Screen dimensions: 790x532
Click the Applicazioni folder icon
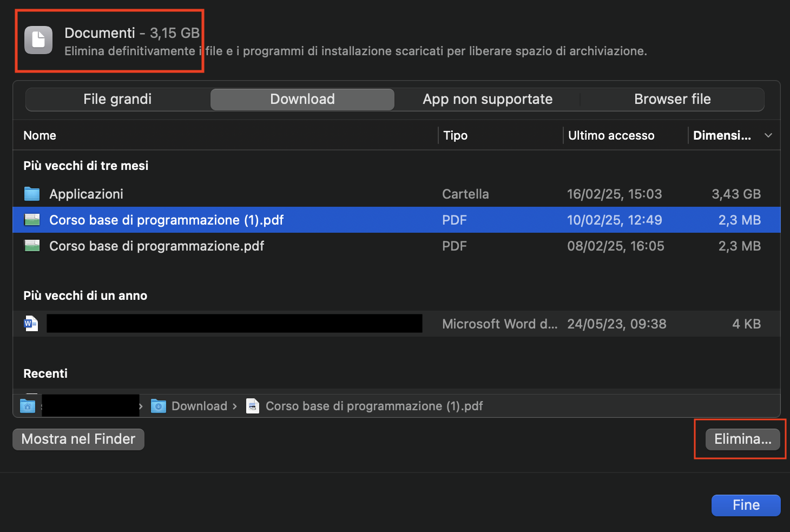coord(32,194)
